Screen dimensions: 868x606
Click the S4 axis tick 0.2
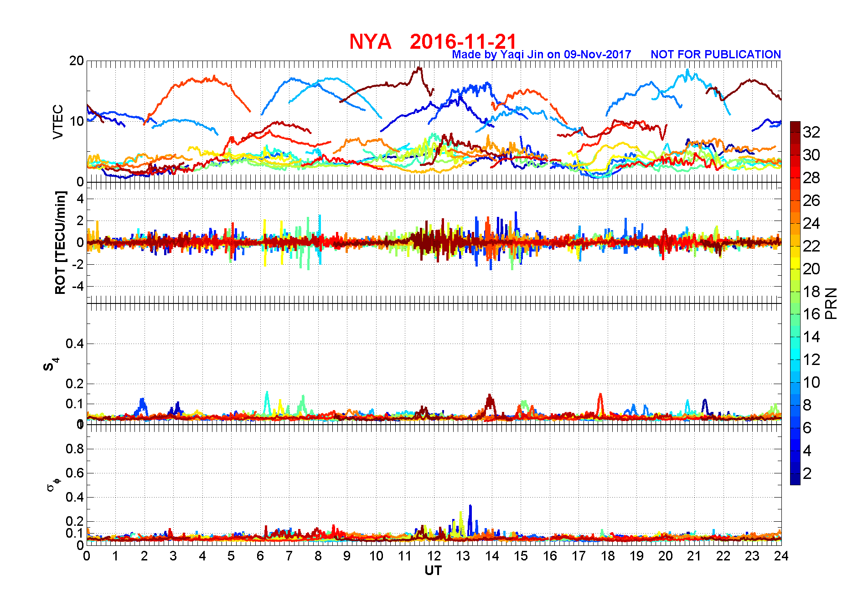tap(75, 384)
